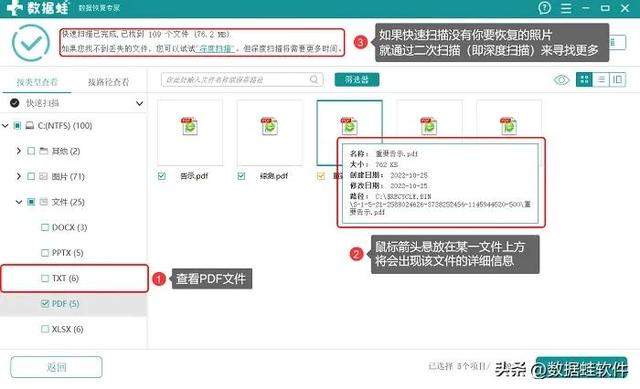Select the fourth PDF file thumbnail
Screen dimensions: 640x389
coord(429,119)
